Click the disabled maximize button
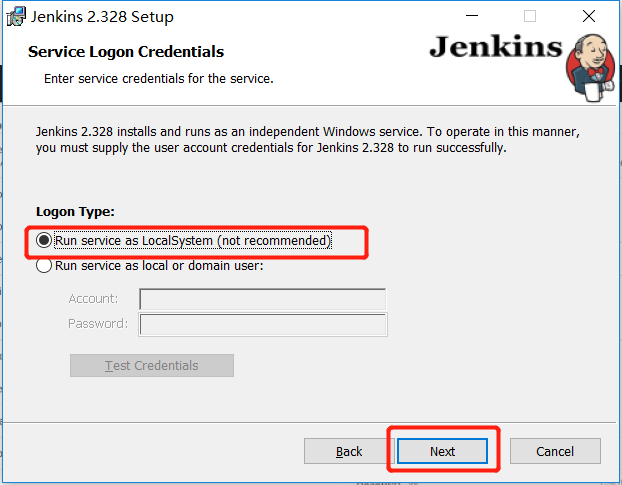Screen dimensions: 622x485 pos(530,16)
